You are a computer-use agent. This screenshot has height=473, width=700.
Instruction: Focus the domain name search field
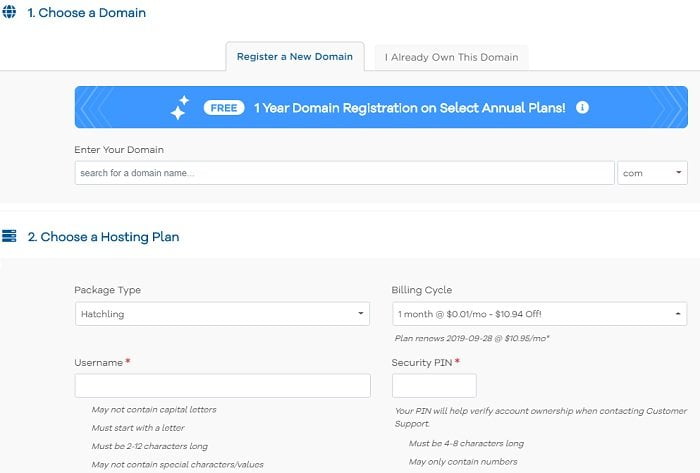click(x=345, y=173)
